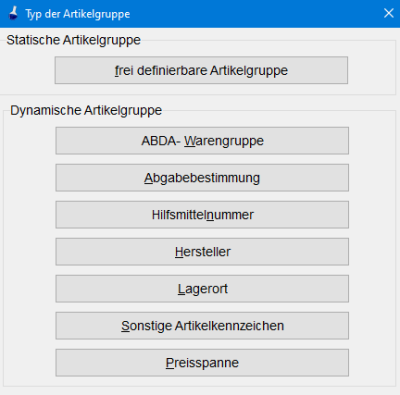Image resolution: width=400 pixels, height=395 pixels.
Task: Click the Lagerort button
Action: (x=202, y=289)
